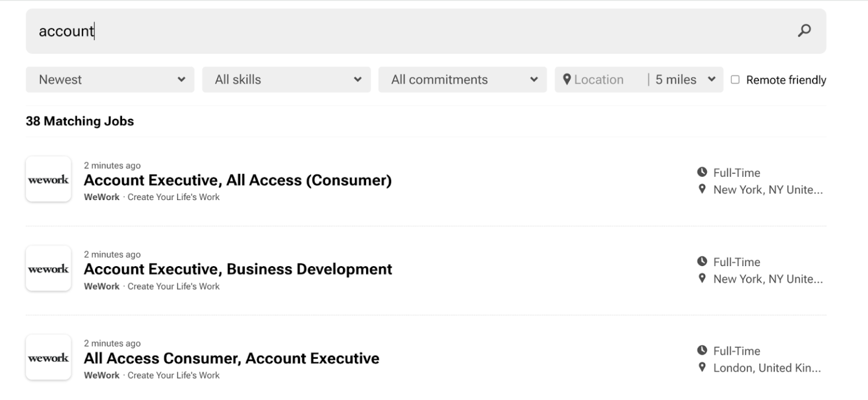This screenshot has height=400, width=868.
Task: Click the clock icon next to Full-Time on first job
Action: (701, 172)
